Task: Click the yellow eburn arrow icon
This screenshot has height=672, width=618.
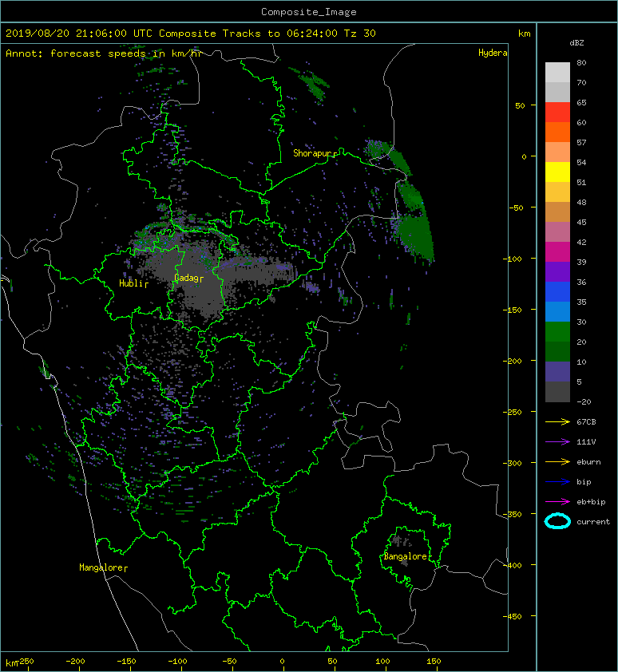Action: pos(557,462)
